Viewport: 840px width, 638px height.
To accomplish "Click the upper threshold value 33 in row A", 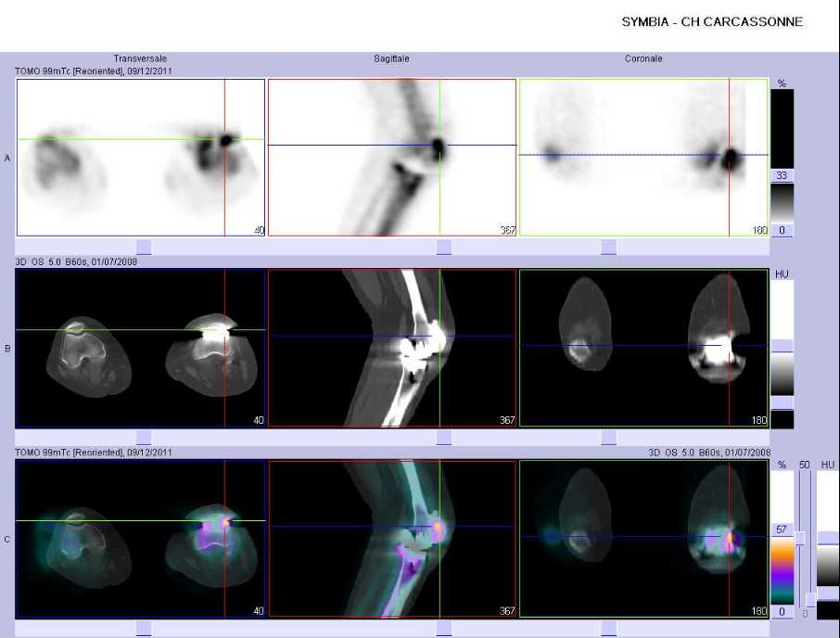I will point(782,175).
